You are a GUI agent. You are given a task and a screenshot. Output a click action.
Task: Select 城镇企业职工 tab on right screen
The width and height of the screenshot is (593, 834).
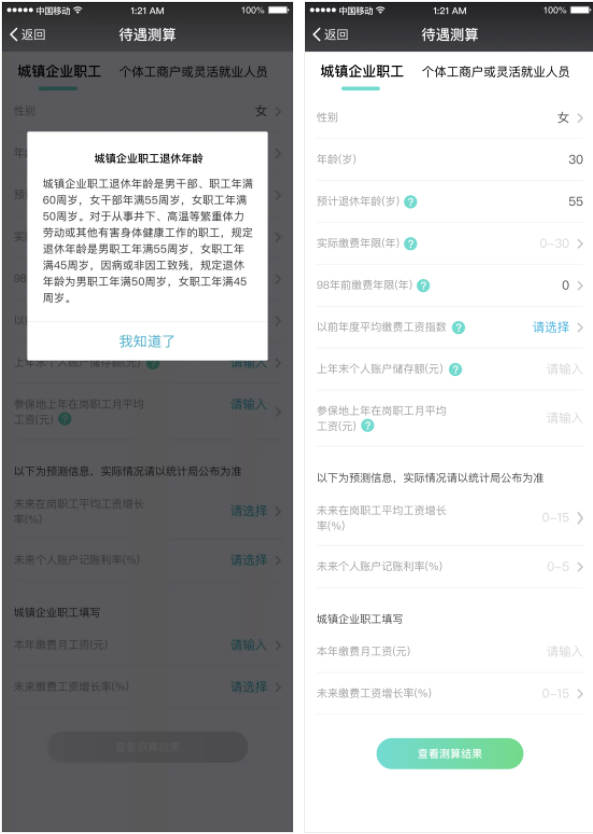362,71
